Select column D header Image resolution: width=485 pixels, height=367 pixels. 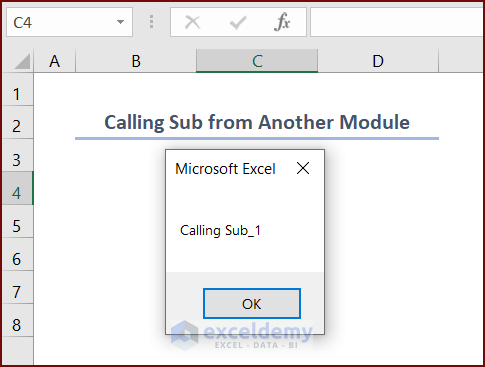[378, 61]
